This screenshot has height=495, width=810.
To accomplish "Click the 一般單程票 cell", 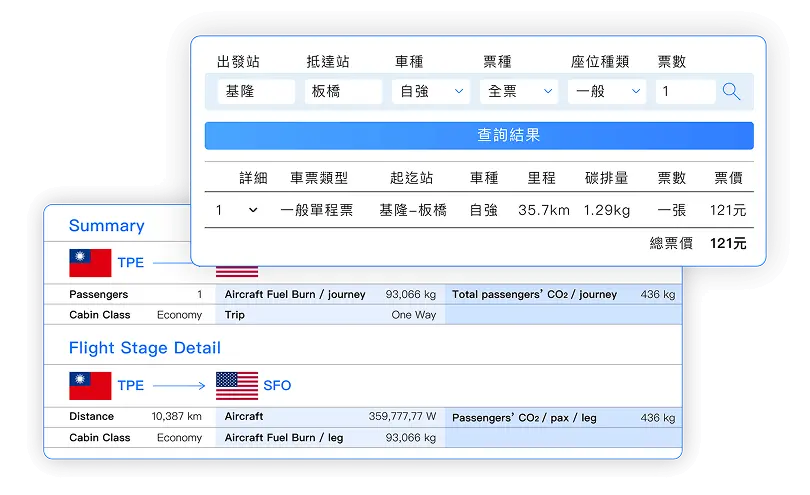I will click(317, 210).
